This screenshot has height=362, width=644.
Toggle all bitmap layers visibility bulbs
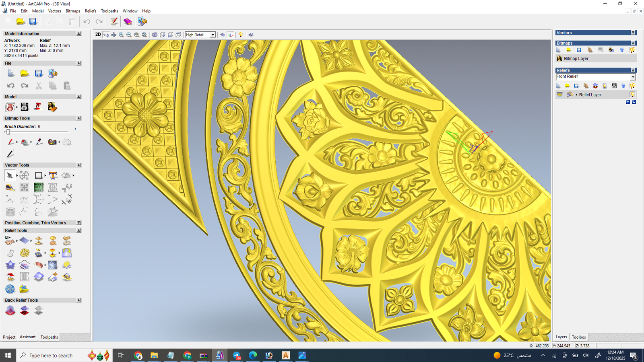[632, 50]
